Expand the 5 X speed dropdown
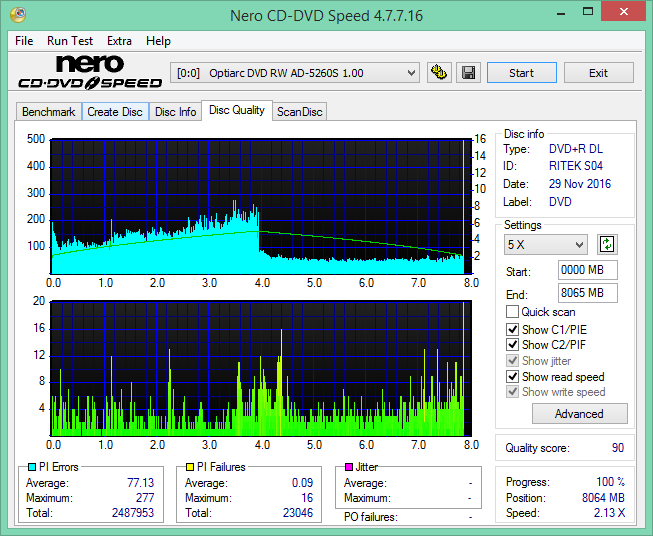This screenshot has height=536, width=653. point(546,244)
